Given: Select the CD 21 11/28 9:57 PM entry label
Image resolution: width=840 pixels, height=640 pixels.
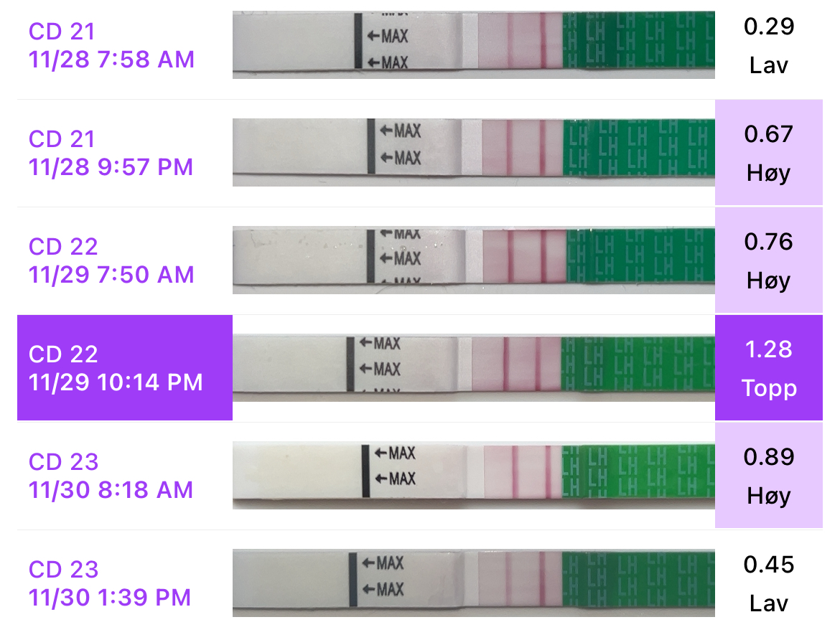Looking at the screenshot, I should click(x=111, y=153).
